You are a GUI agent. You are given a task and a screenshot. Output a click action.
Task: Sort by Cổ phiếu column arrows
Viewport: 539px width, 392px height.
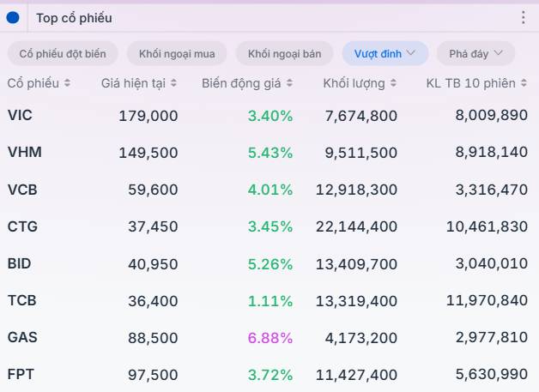point(67,83)
